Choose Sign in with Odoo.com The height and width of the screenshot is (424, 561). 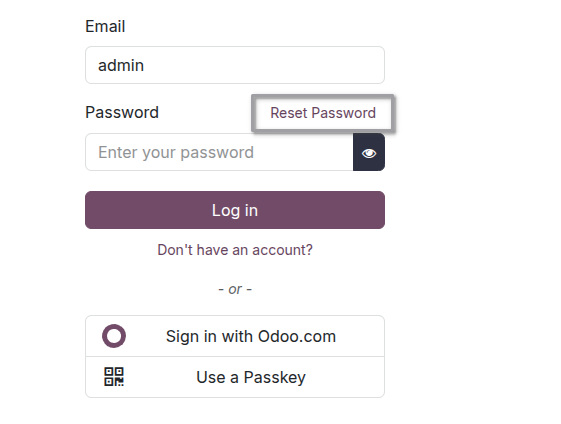[x=235, y=336]
